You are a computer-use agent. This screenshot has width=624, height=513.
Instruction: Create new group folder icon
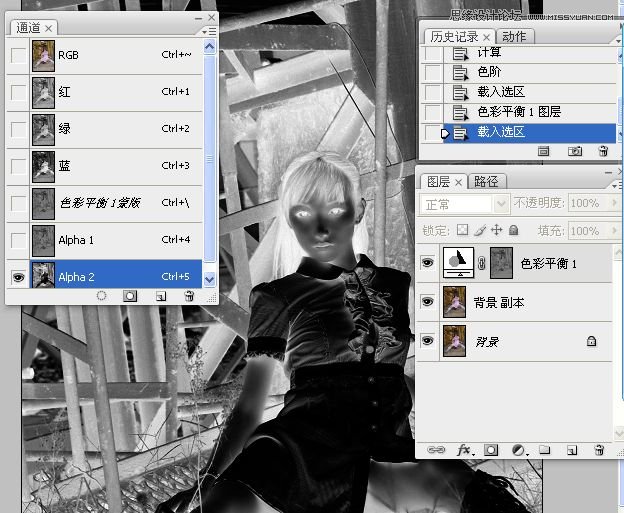544,450
